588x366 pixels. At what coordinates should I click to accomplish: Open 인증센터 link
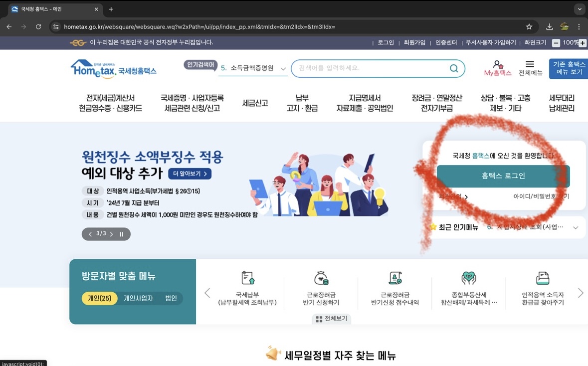[446, 43]
